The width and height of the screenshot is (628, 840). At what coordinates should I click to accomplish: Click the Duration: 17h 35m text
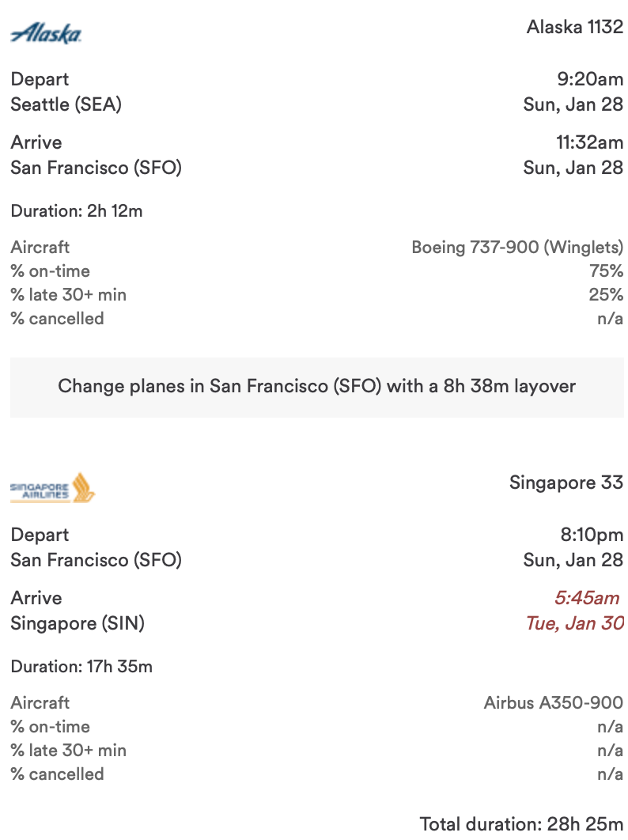[81, 667]
